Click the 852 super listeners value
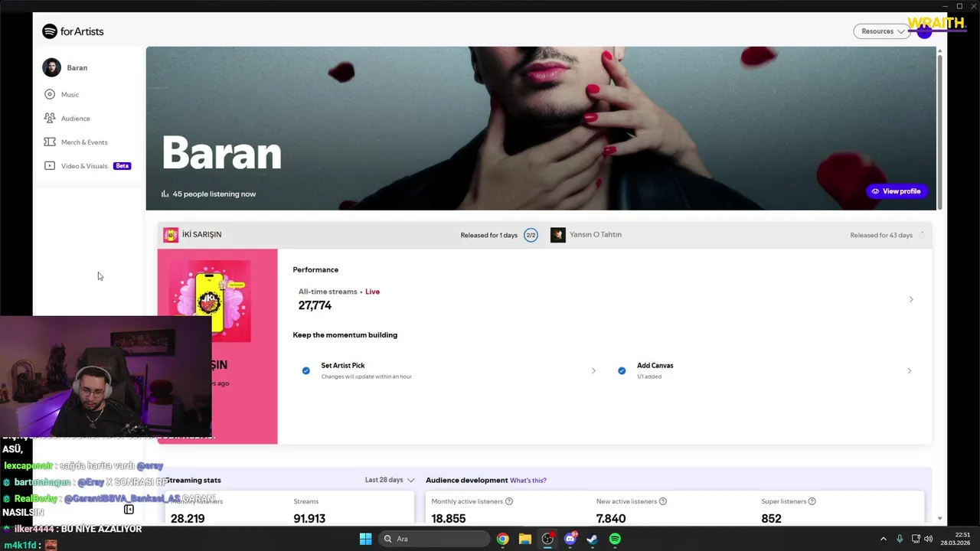980x551 pixels. point(771,518)
